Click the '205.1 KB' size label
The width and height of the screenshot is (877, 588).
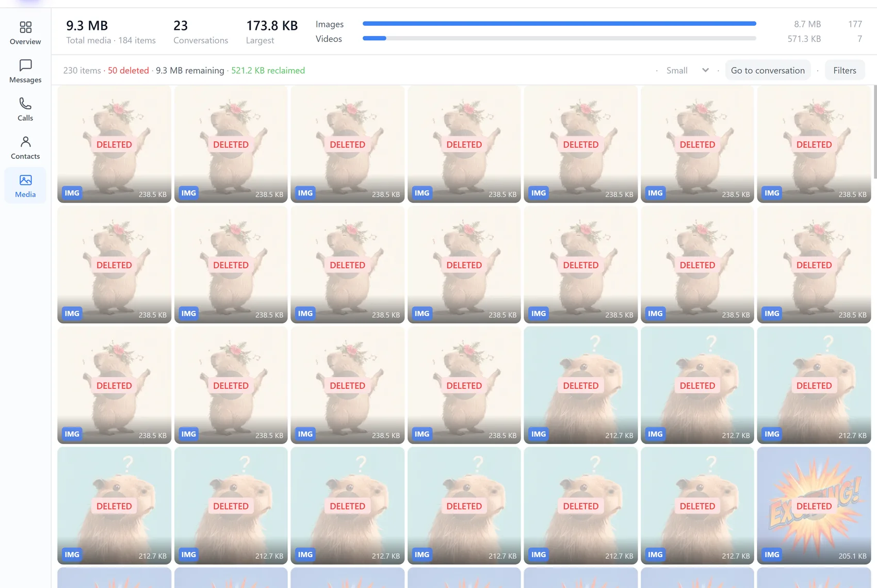pyautogui.click(x=852, y=556)
